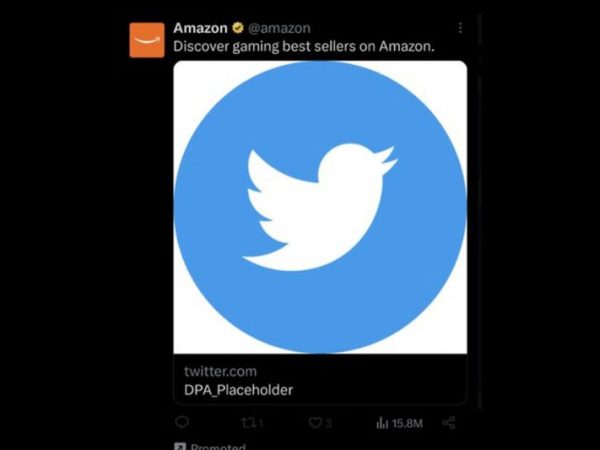Reply using the comment bubble icon
The image size is (600, 450).
[182, 422]
